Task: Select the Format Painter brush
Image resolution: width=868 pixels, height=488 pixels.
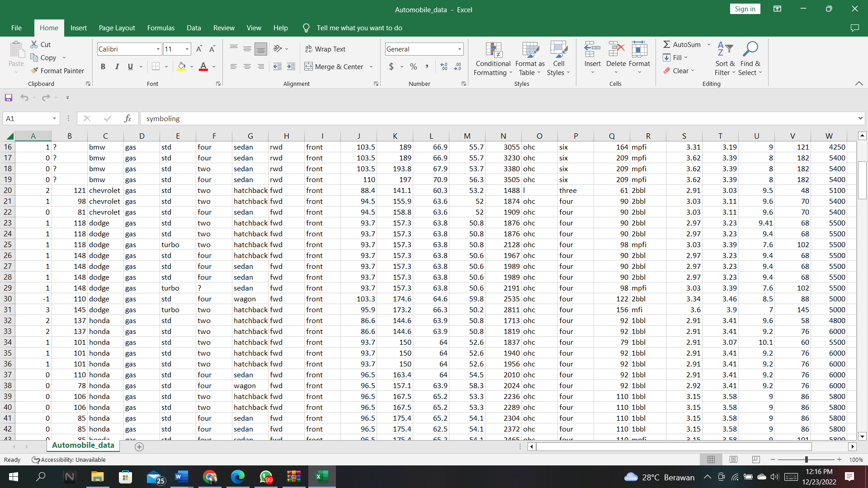Action: pyautogui.click(x=34, y=70)
